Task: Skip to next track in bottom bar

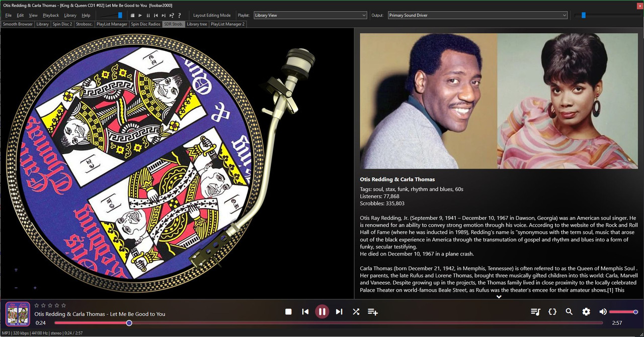Action: pos(339,312)
